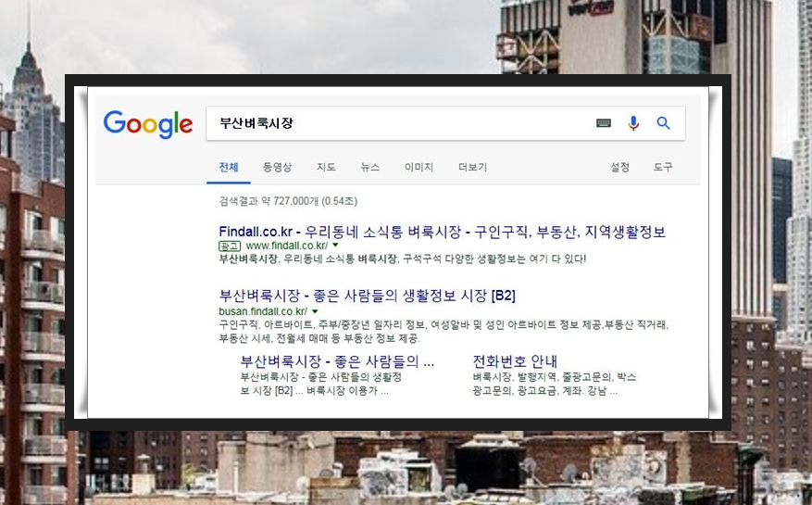Image resolution: width=812 pixels, height=505 pixels.
Task: Open 부산벼룩시장 - 좋은 사람들의 생활정보 시장 [B2]
Action: pos(368,296)
